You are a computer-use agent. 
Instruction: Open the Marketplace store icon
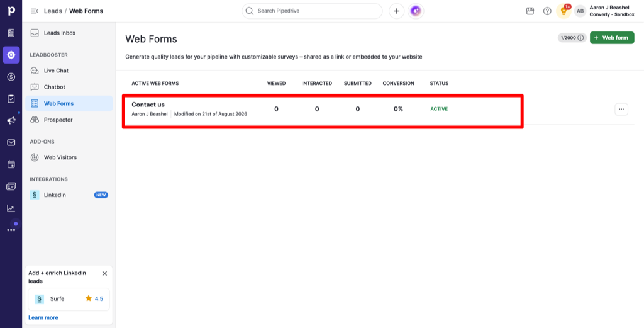(x=530, y=11)
